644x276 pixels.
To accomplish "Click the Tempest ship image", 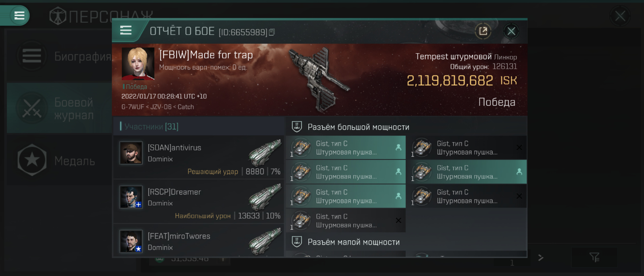I will coord(318,79).
